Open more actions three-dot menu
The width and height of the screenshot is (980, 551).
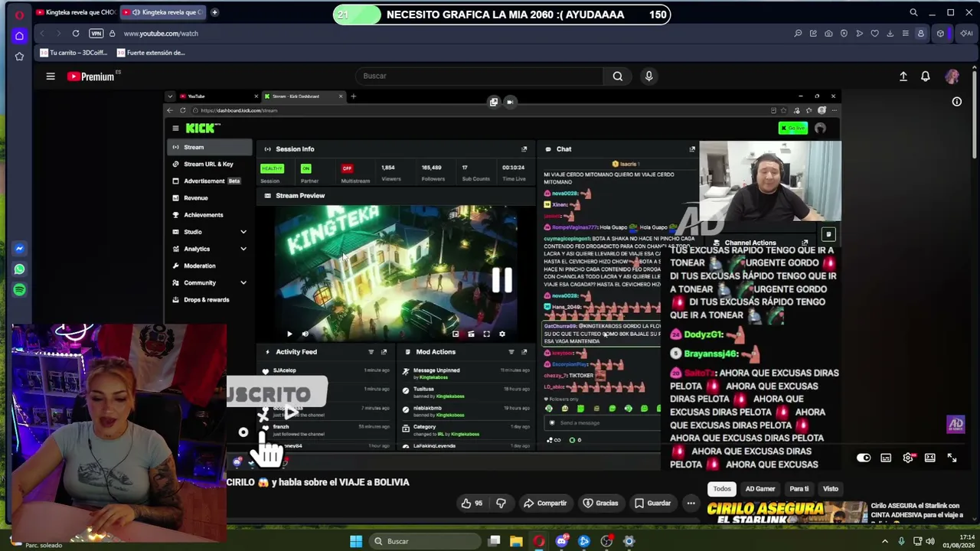click(691, 504)
